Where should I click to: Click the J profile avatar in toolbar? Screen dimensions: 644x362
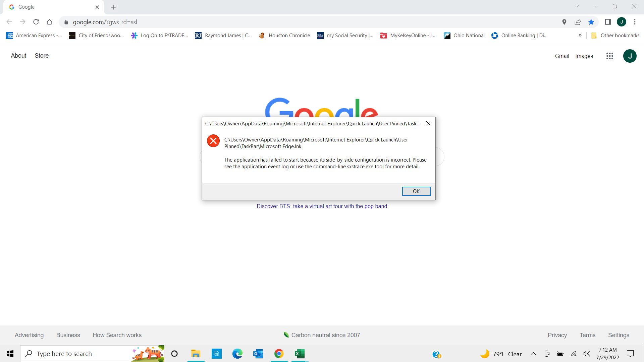[622, 22]
